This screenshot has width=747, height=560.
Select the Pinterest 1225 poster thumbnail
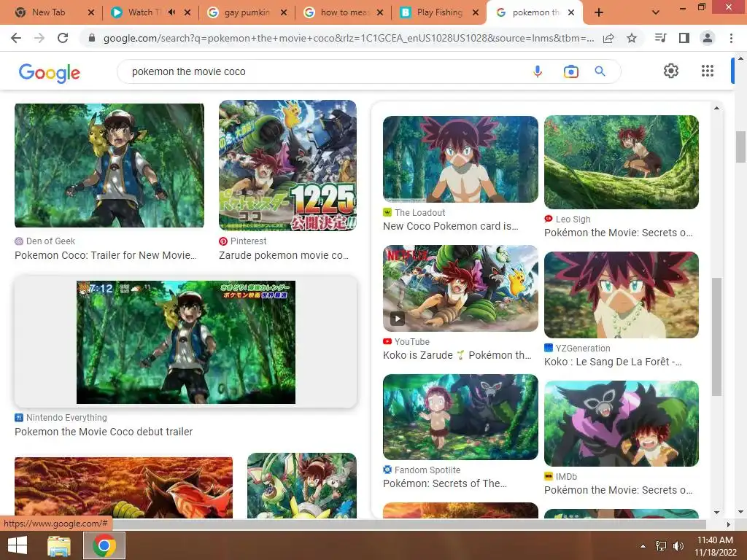287,166
